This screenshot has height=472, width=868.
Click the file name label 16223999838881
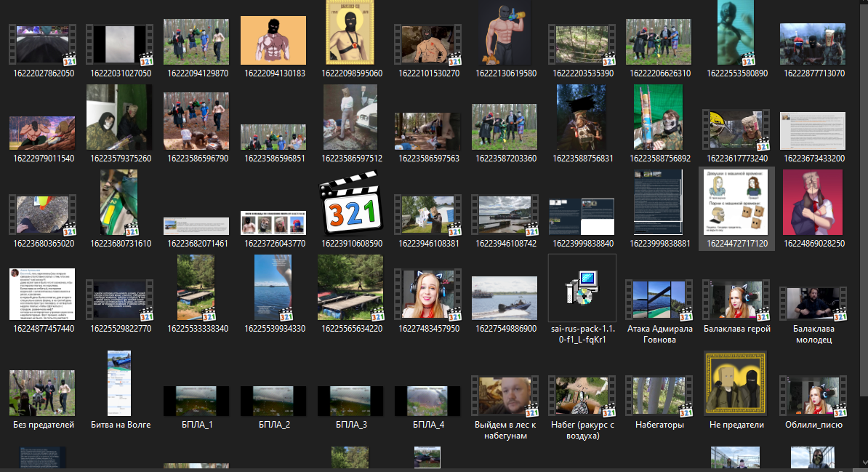tap(660, 243)
